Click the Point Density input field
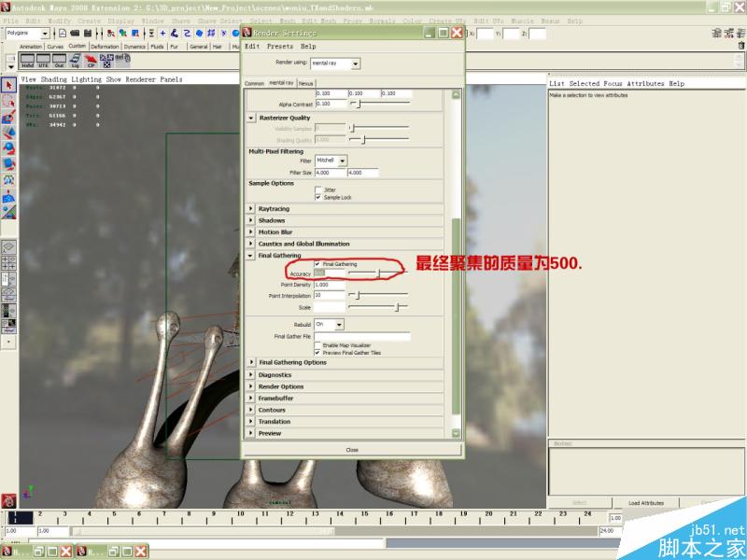 coord(330,285)
